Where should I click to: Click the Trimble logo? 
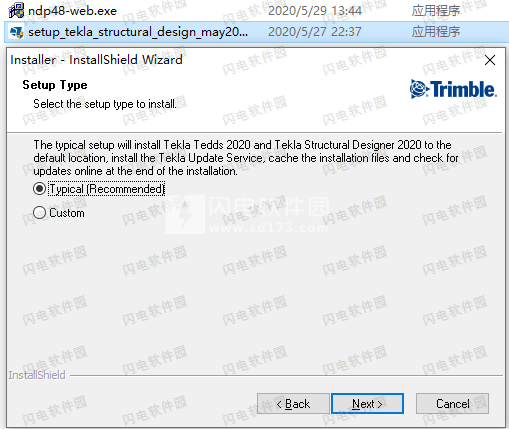[x=453, y=89]
